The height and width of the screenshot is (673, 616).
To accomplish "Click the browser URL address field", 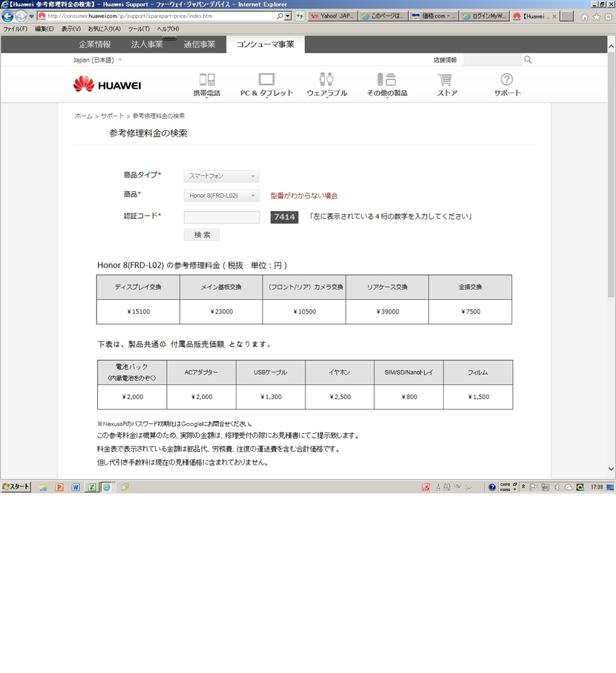I will coord(161,16).
